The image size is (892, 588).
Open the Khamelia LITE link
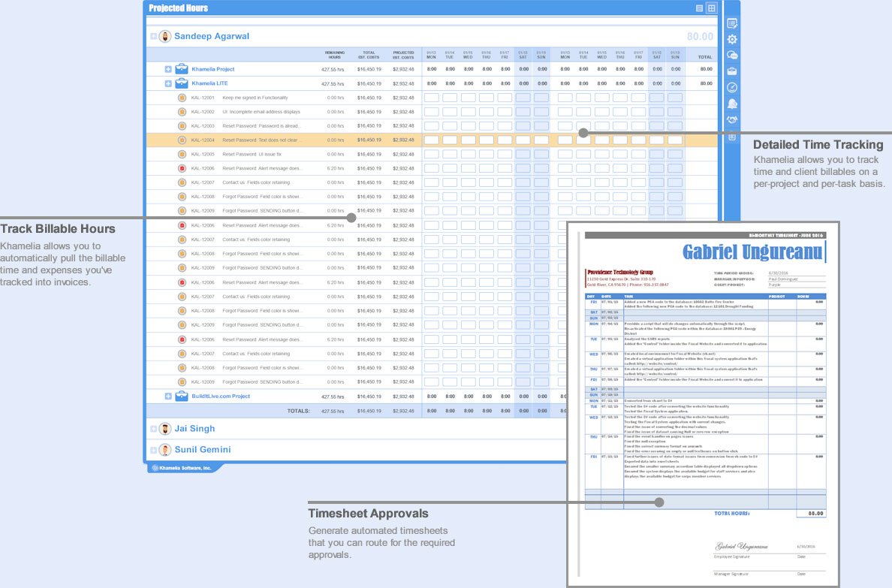pos(209,83)
